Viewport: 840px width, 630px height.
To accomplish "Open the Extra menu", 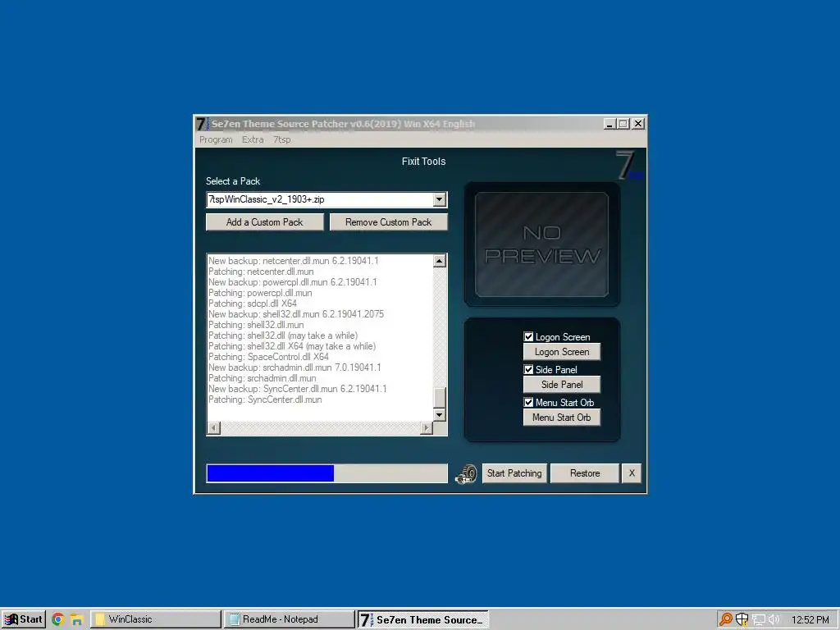I will pos(253,139).
